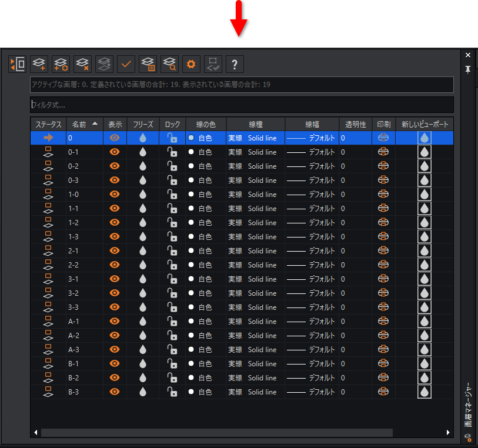Click the layer preview magnifier icon
This screenshot has height=448, width=478.
(169, 64)
